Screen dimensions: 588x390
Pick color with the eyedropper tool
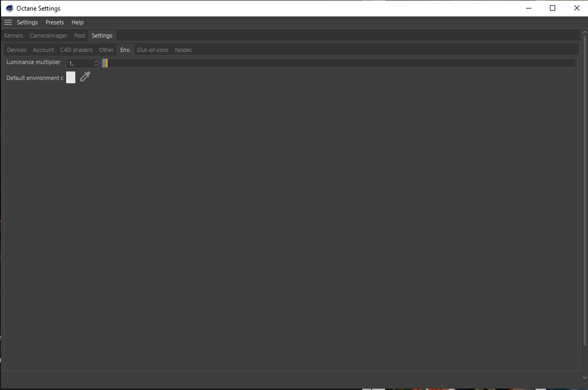tap(85, 76)
